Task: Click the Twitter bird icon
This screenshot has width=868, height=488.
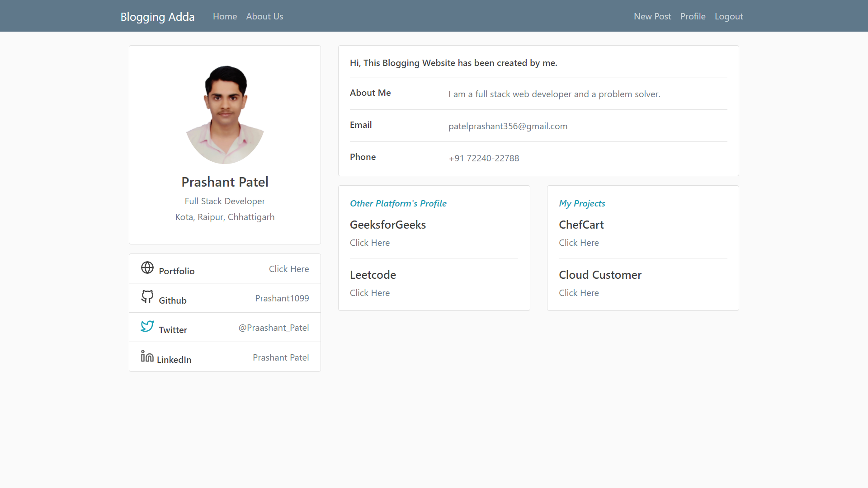Action: point(147,326)
